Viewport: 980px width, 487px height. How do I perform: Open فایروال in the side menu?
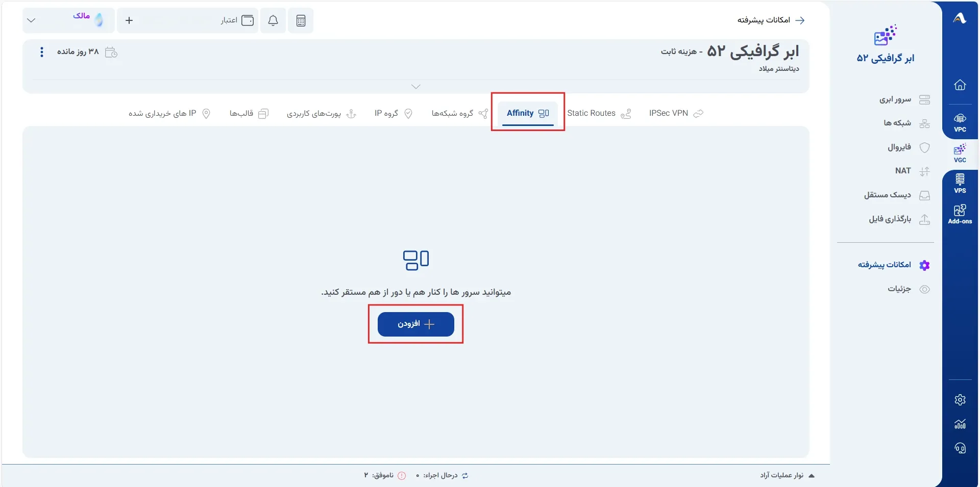click(909, 147)
